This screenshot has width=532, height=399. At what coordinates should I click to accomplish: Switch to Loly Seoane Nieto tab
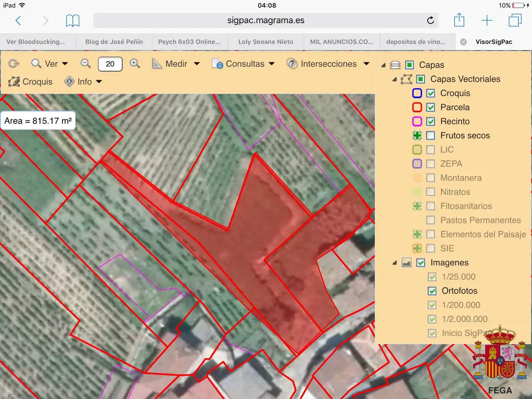pyautogui.click(x=266, y=42)
